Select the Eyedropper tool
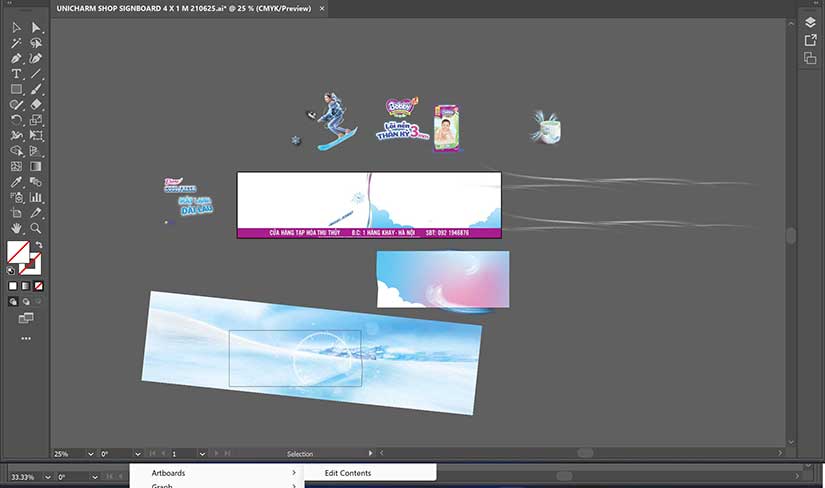Image resolution: width=825 pixels, height=488 pixels. coord(16,182)
